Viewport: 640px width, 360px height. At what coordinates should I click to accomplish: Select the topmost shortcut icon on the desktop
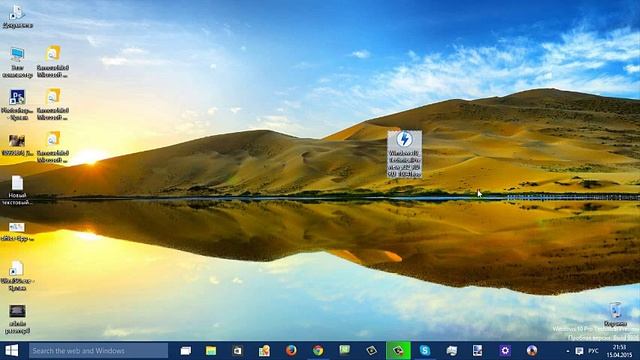pos(17,16)
